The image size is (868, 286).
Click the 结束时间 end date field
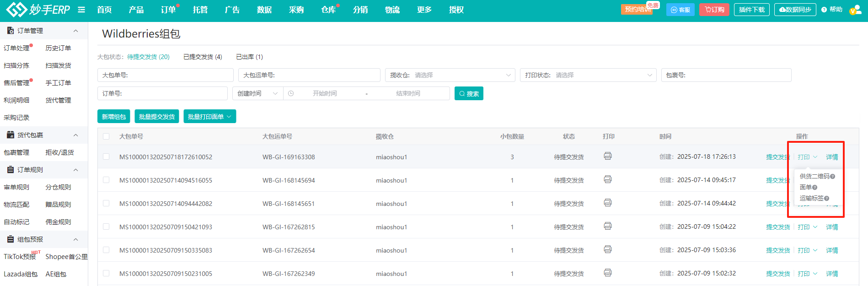(x=408, y=93)
